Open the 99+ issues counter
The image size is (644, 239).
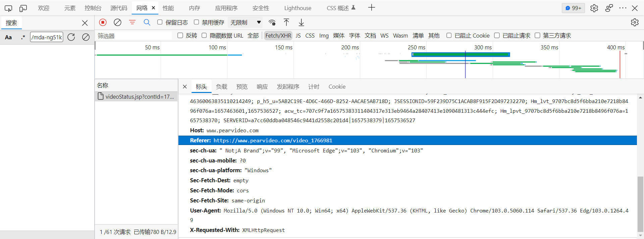pyautogui.click(x=573, y=8)
